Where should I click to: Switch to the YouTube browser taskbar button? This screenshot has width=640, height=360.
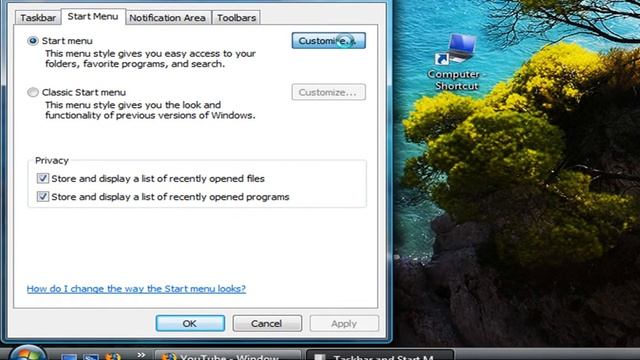228,355
